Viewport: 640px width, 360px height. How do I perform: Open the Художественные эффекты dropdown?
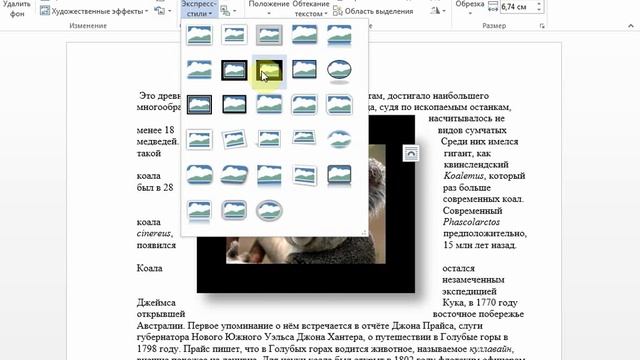(94, 11)
